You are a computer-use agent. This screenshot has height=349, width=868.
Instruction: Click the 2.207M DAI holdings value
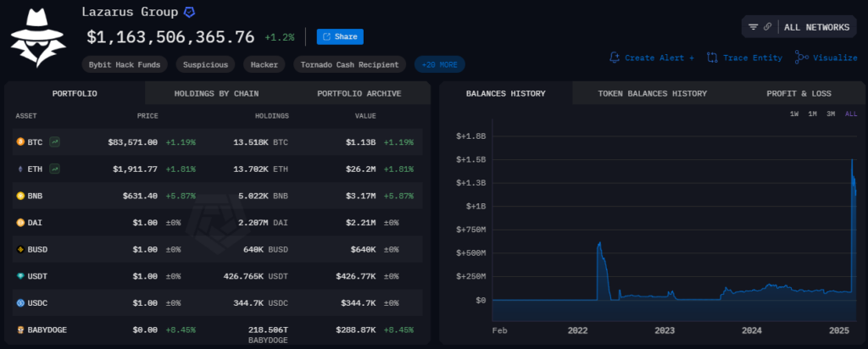263,222
